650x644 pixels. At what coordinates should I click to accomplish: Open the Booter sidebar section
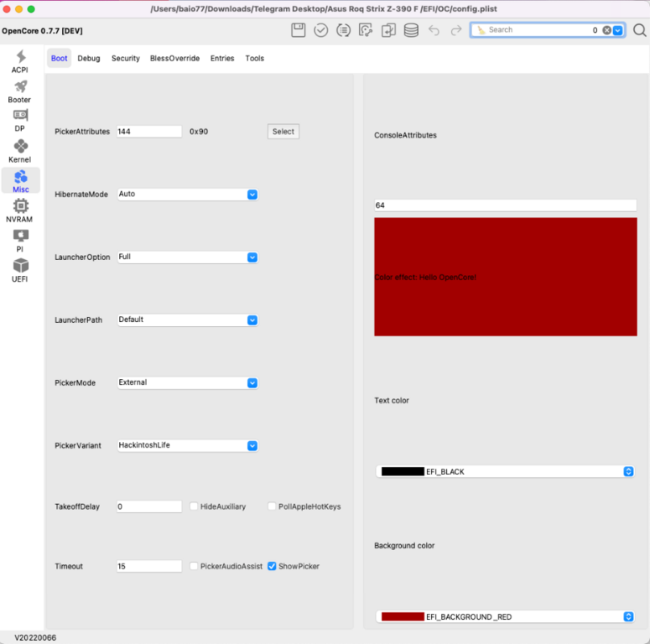pos(20,91)
